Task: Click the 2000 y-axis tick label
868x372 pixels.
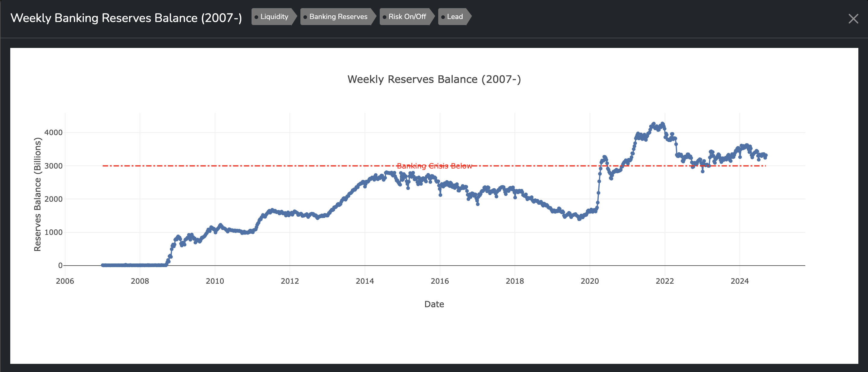Action: [53, 199]
